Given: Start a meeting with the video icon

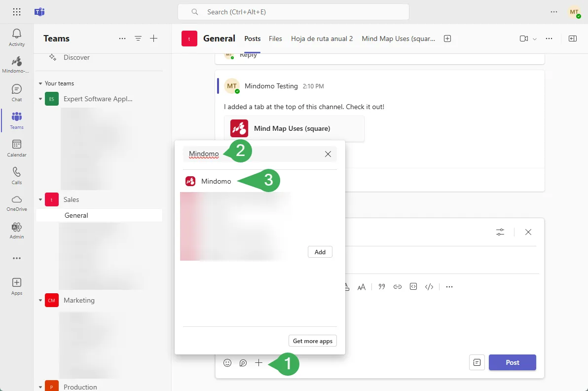Looking at the screenshot, I should coord(523,39).
